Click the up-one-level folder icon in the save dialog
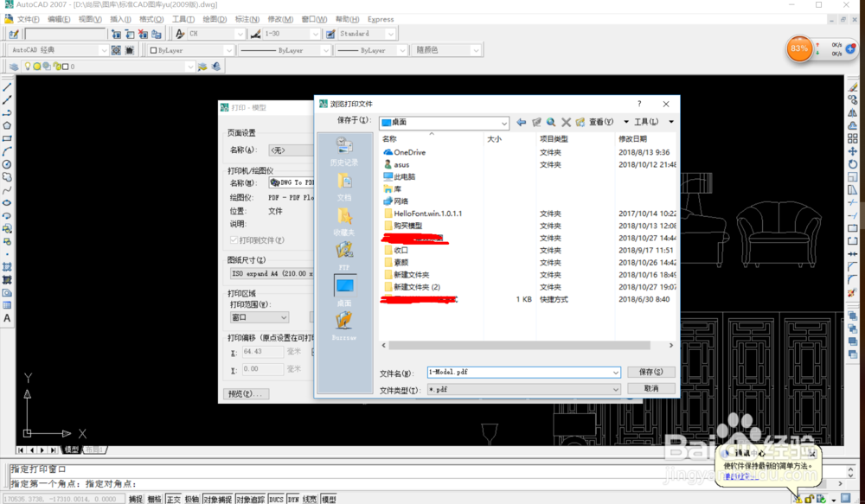Viewport: 865px width, 504px height. coord(536,122)
